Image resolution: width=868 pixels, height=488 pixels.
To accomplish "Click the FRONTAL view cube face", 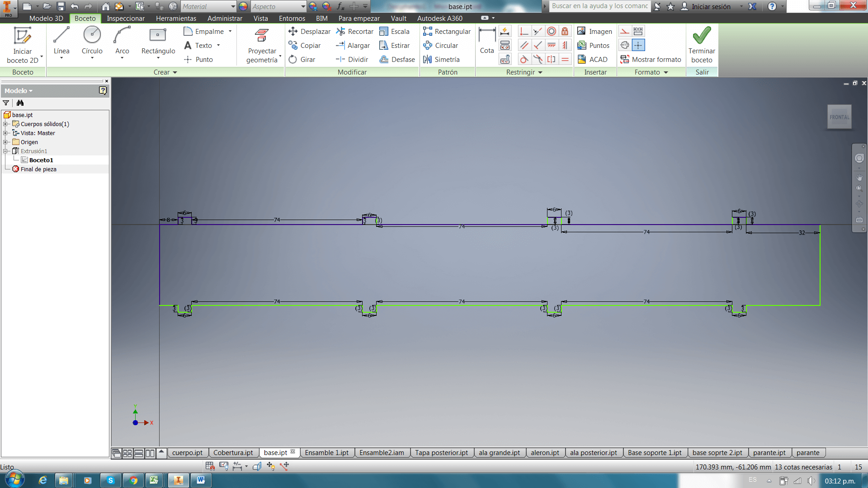I will [839, 117].
